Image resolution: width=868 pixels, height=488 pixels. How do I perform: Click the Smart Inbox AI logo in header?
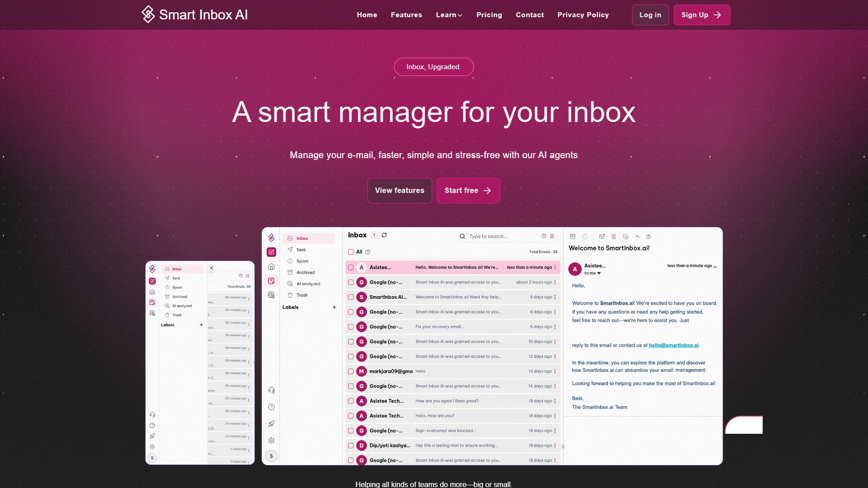(194, 14)
